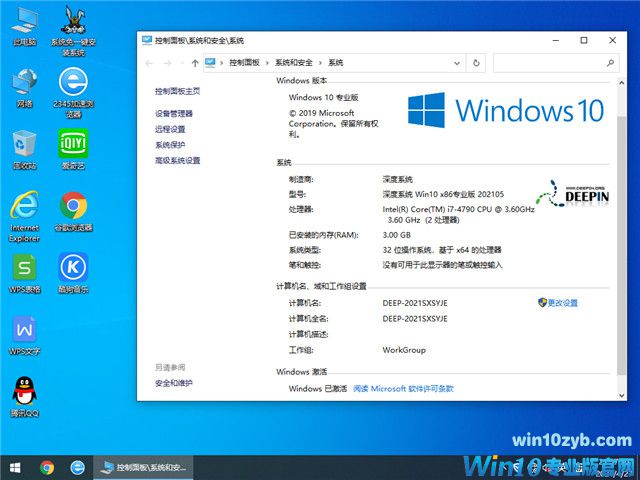Open 高级系统设置 (Advanced system settings) link

pos(178,160)
